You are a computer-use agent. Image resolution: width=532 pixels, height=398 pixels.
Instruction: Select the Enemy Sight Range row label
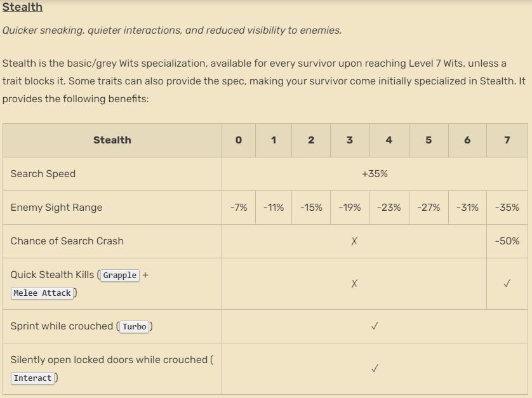pos(57,208)
